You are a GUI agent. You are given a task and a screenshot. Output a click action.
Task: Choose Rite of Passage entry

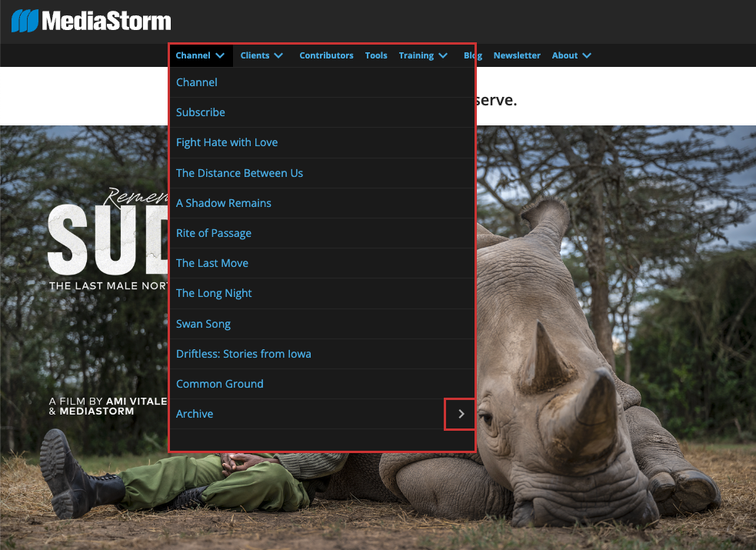214,233
